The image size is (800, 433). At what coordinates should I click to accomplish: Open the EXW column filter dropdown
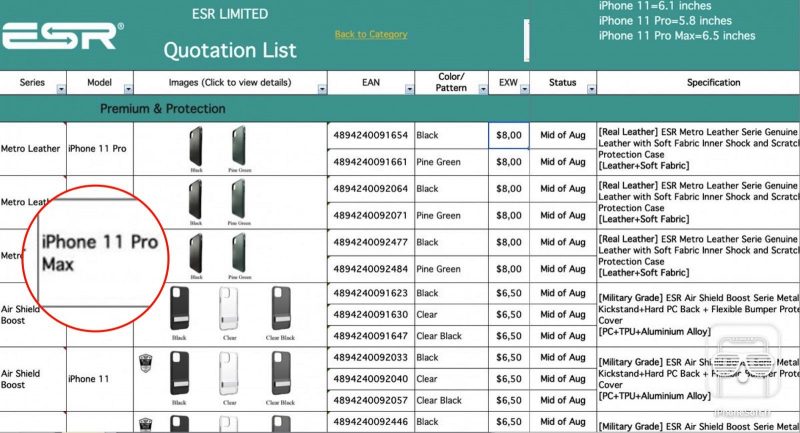click(x=523, y=89)
